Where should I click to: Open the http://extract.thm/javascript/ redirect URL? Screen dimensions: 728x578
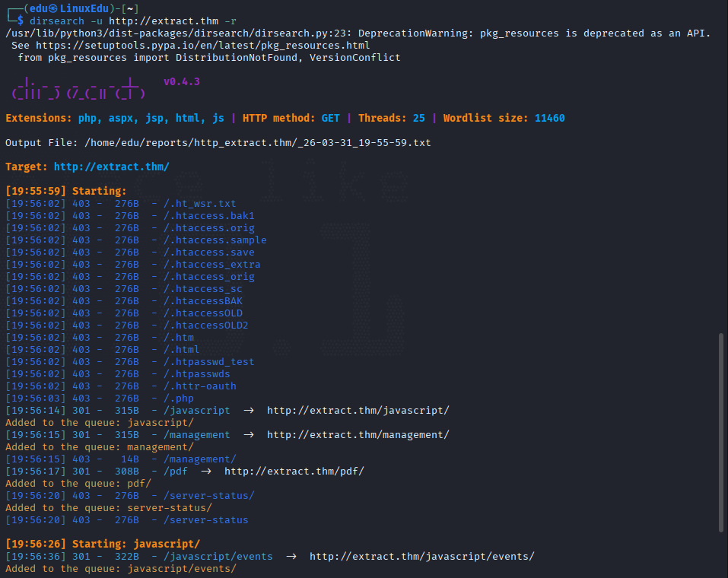[x=358, y=411]
